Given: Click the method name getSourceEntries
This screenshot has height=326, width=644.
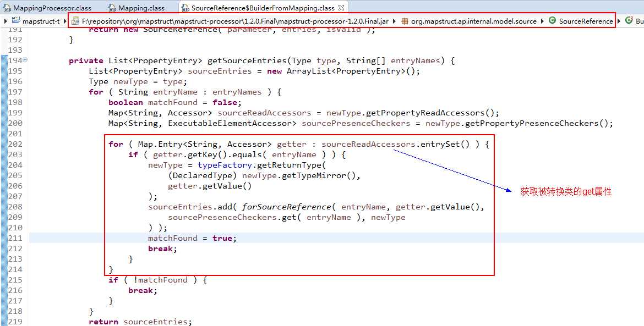Looking at the screenshot, I should point(247,60).
